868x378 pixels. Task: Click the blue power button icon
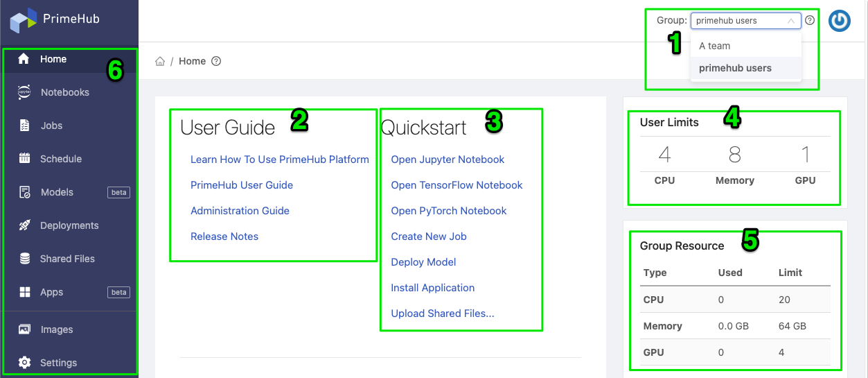tap(840, 21)
